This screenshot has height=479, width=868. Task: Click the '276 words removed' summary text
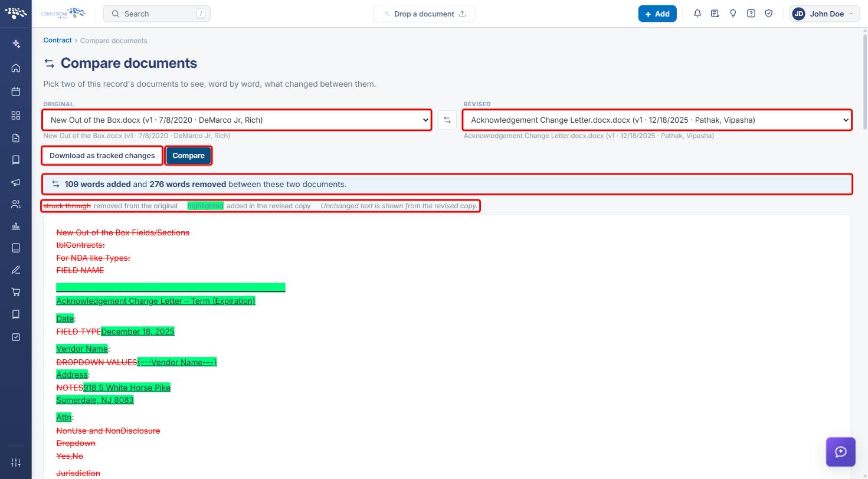click(x=188, y=184)
